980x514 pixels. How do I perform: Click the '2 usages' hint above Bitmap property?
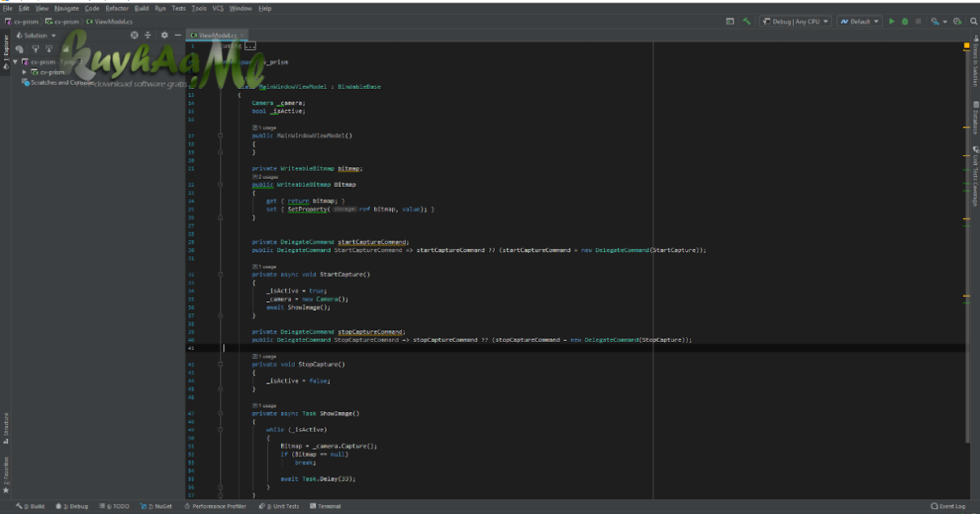pos(265,177)
